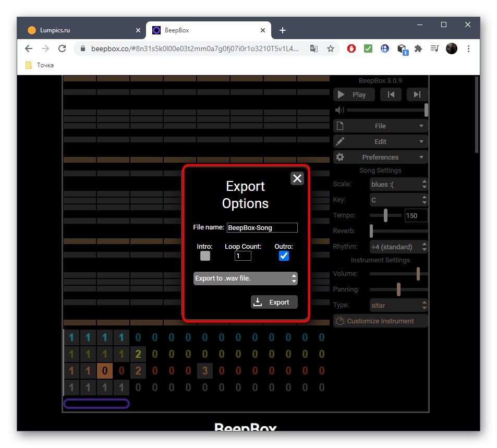Screen dimensions: 497x448
Task: Click the cube extension icon with badge
Action: [x=402, y=49]
